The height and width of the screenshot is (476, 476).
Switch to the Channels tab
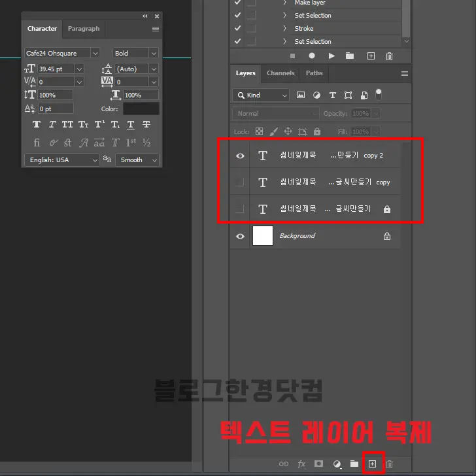280,73
